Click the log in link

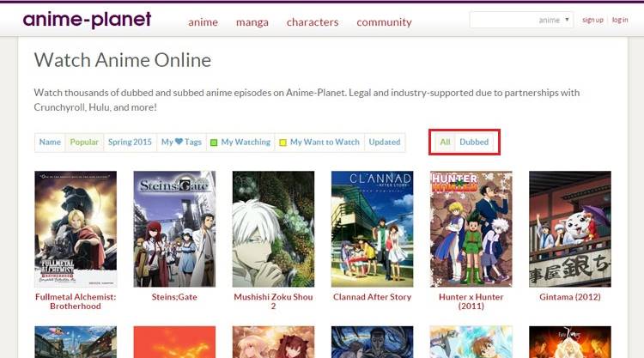(x=620, y=20)
